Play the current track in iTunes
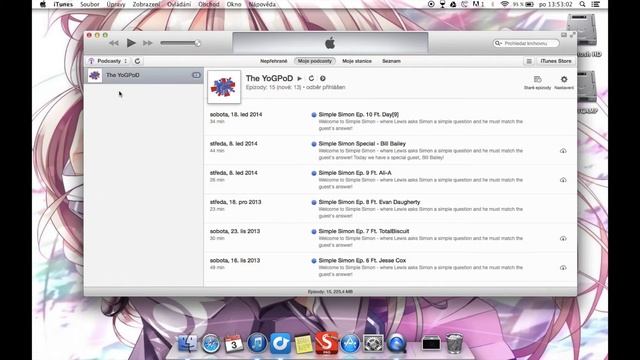 click(x=131, y=43)
